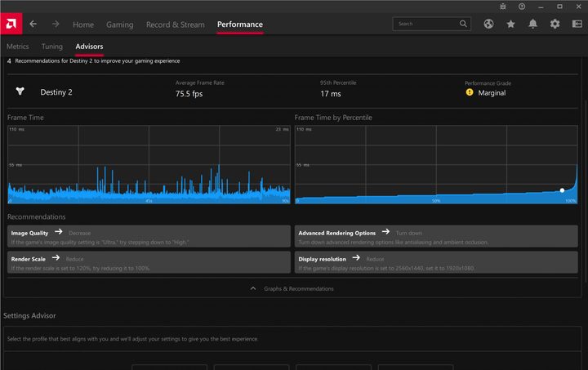
Task: Open the Advanced Rendering Options card
Action: click(x=436, y=236)
